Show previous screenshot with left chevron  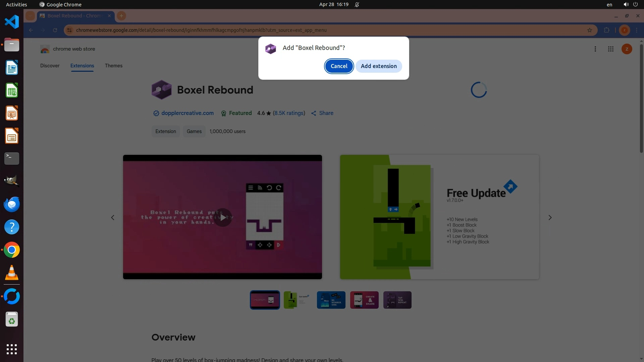(x=113, y=218)
